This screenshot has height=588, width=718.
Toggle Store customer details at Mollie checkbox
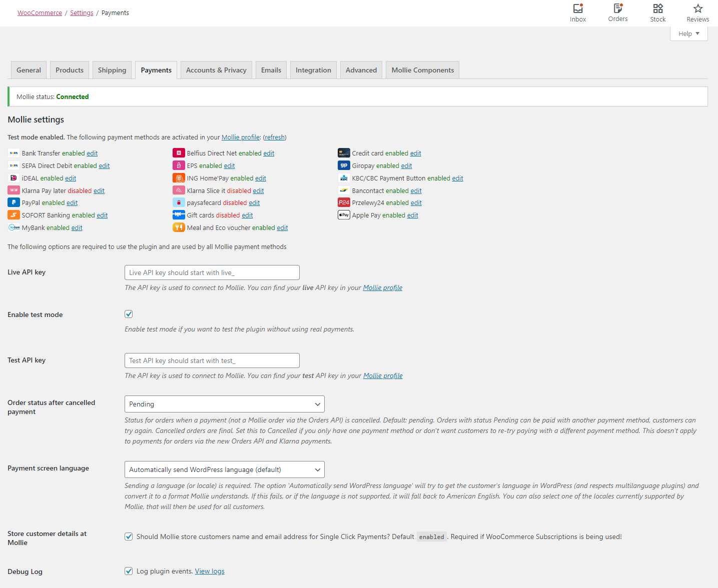click(x=129, y=536)
